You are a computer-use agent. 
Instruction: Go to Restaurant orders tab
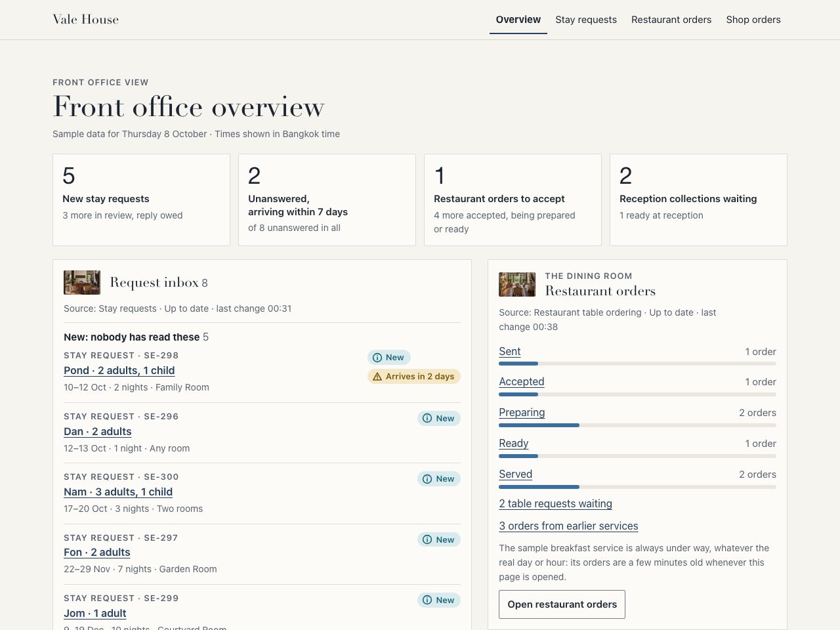pyautogui.click(x=671, y=20)
